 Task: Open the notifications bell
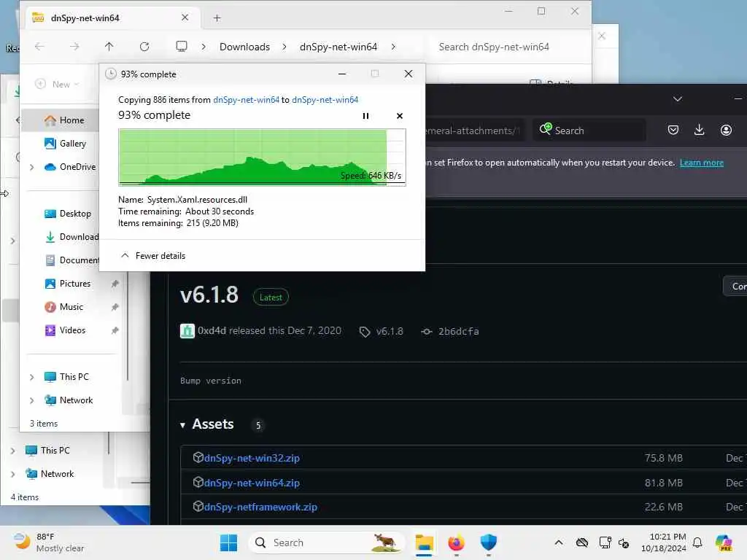tap(697, 542)
